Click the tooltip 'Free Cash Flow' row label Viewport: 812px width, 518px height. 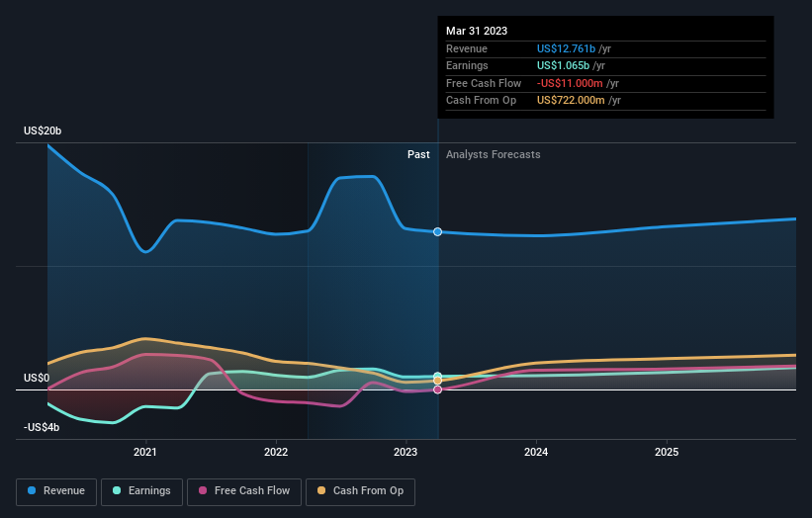tap(484, 83)
